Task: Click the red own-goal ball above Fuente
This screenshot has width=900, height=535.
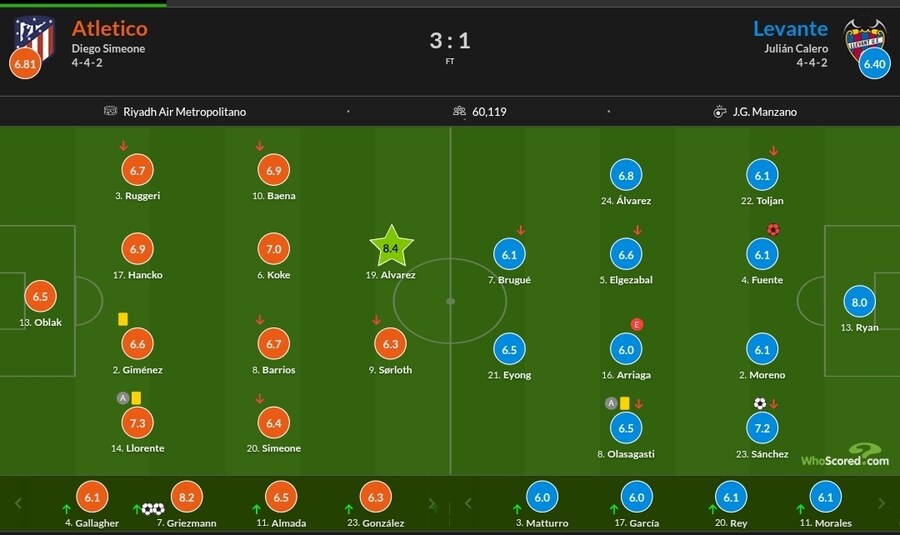Action: click(x=772, y=229)
